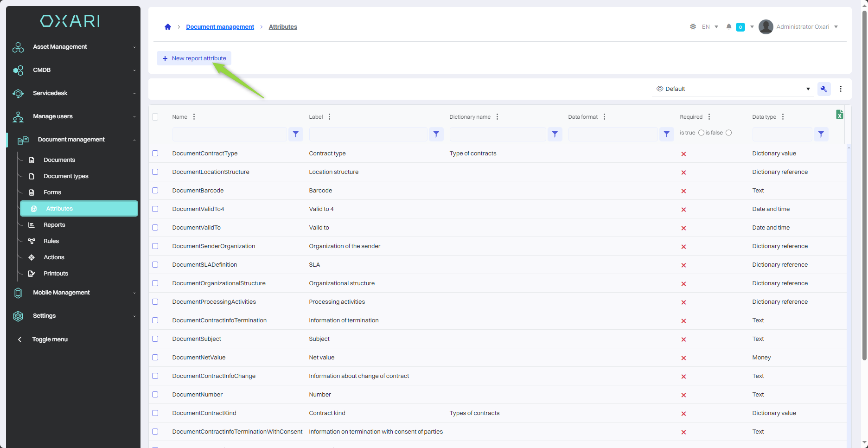The image size is (868, 448).
Task: Open the EN language dropdown
Action: coord(709,27)
